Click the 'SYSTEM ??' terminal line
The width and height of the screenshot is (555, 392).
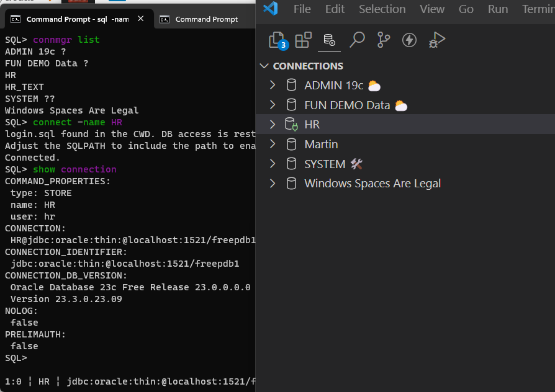click(30, 99)
